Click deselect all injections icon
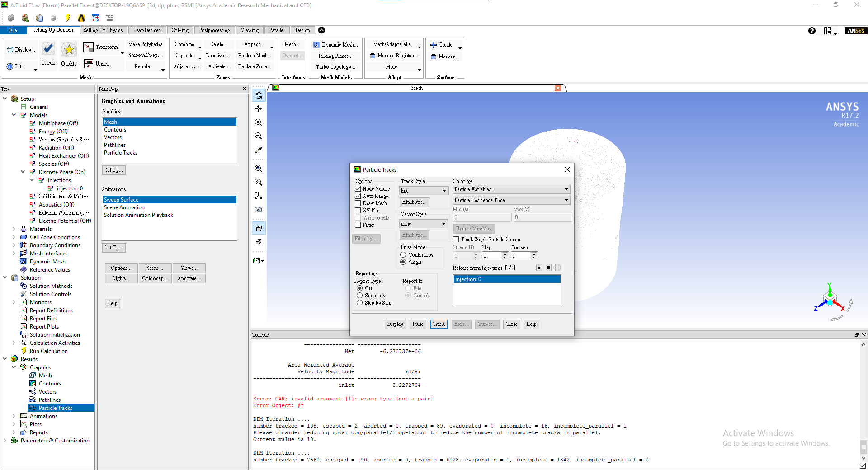868x470 pixels. click(558, 268)
